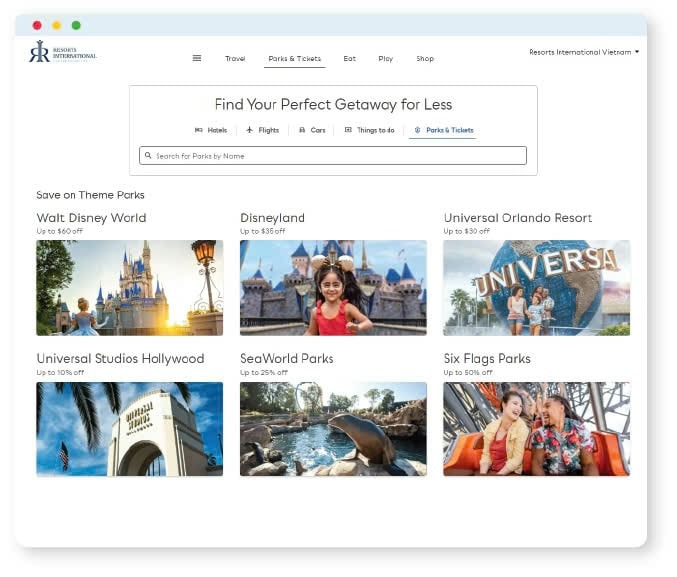This screenshot has height=577, width=677.
Task: Click the 'Up to $30 off' text
Action: [466, 231]
